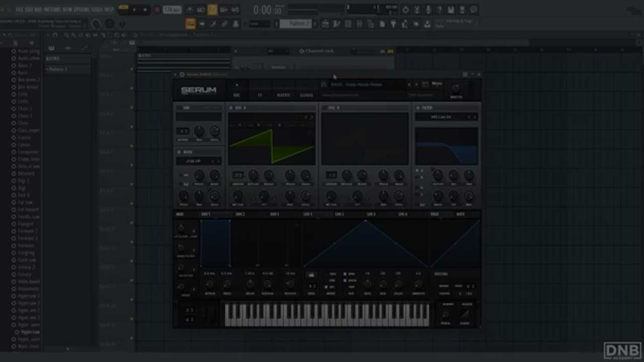Switch to Serum's MATRIX tab

[x=283, y=95]
